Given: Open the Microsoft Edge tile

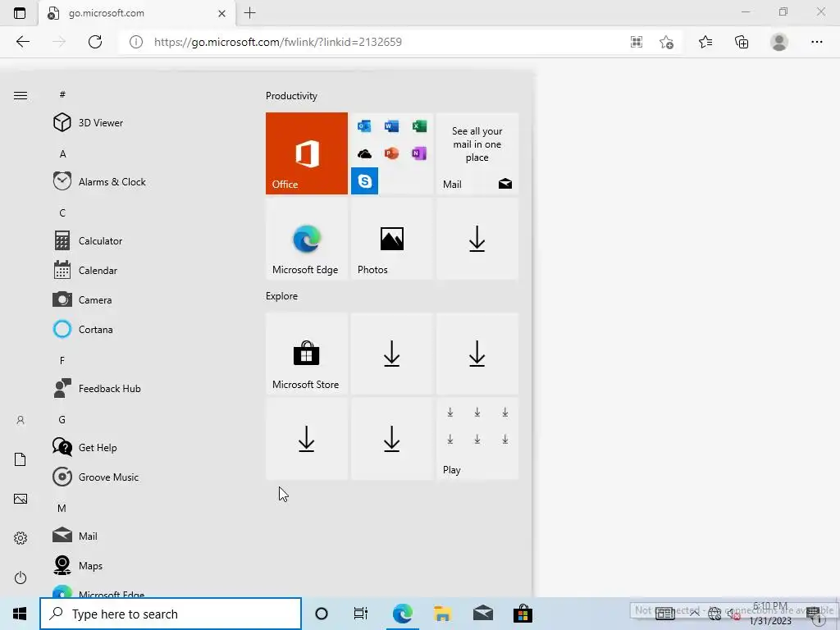Looking at the screenshot, I should click(307, 239).
